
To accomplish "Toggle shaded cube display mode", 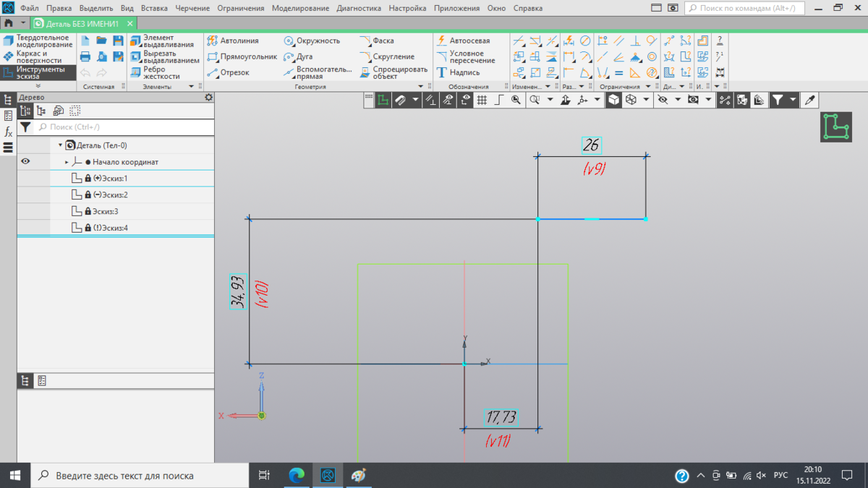I will click(613, 100).
